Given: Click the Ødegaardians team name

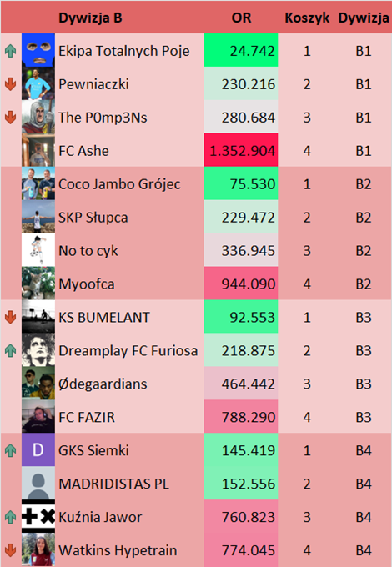Looking at the screenshot, I should coord(103,384).
